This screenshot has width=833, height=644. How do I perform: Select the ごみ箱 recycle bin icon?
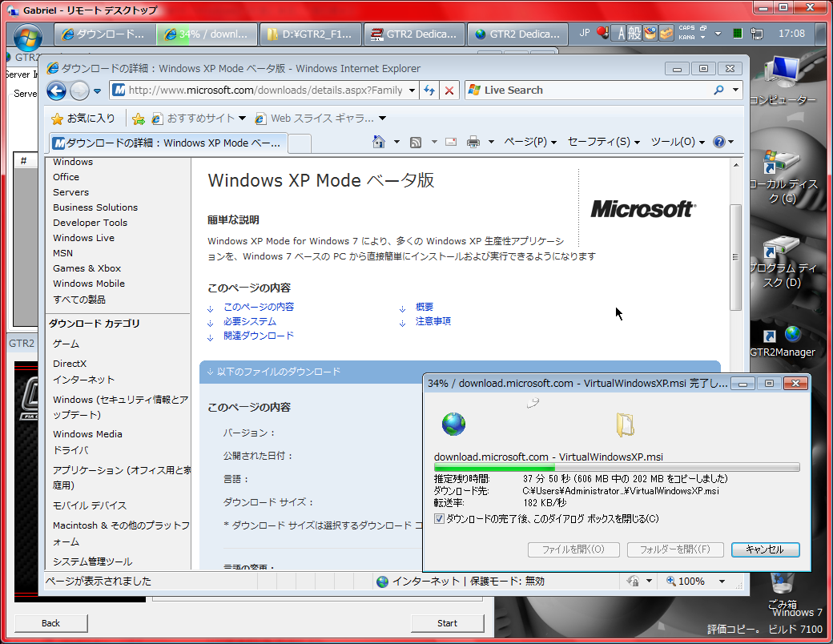coord(782,590)
